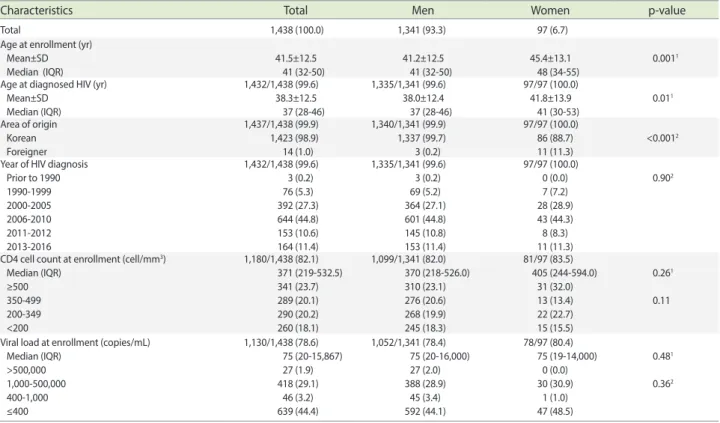Select the value 164 (11.4)
This screenshot has width=720, height=423.
(x=298, y=247)
